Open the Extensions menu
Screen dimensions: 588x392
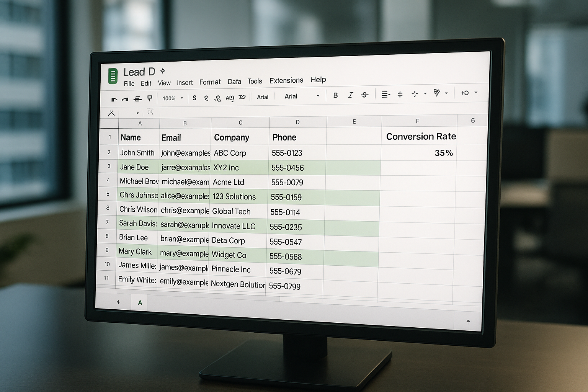click(x=286, y=80)
